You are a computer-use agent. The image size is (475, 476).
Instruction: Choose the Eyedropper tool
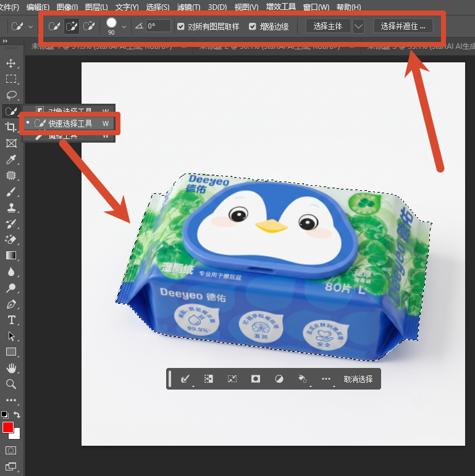tap(11, 159)
